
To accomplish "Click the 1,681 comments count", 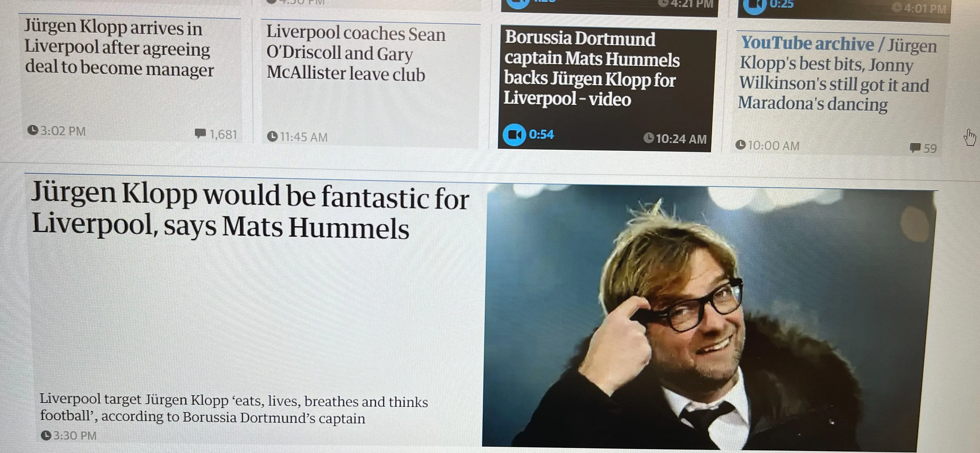I will click(223, 134).
